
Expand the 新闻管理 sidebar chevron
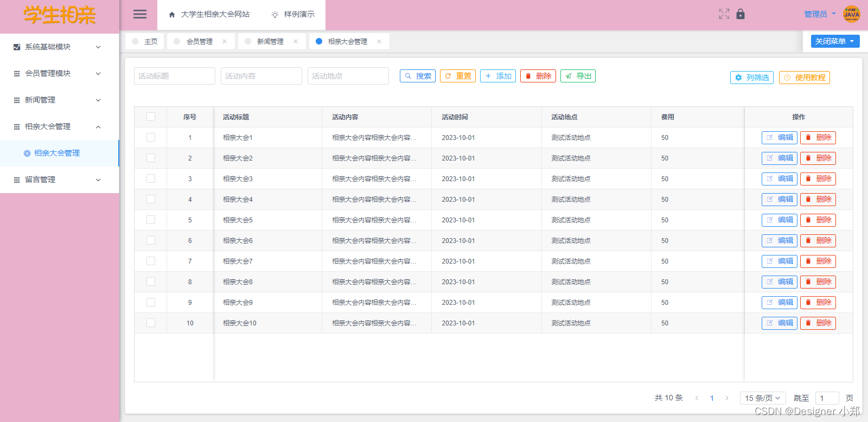coord(98,100)
